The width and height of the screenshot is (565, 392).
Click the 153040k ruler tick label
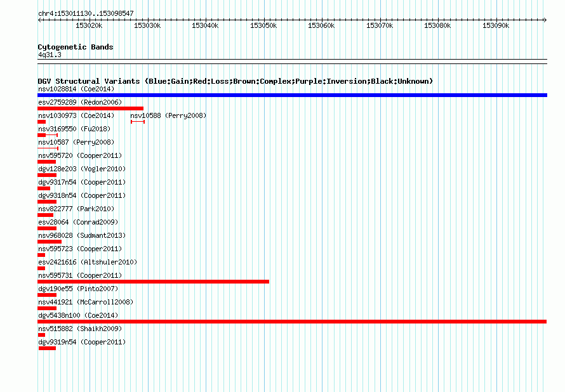(205, 25)
